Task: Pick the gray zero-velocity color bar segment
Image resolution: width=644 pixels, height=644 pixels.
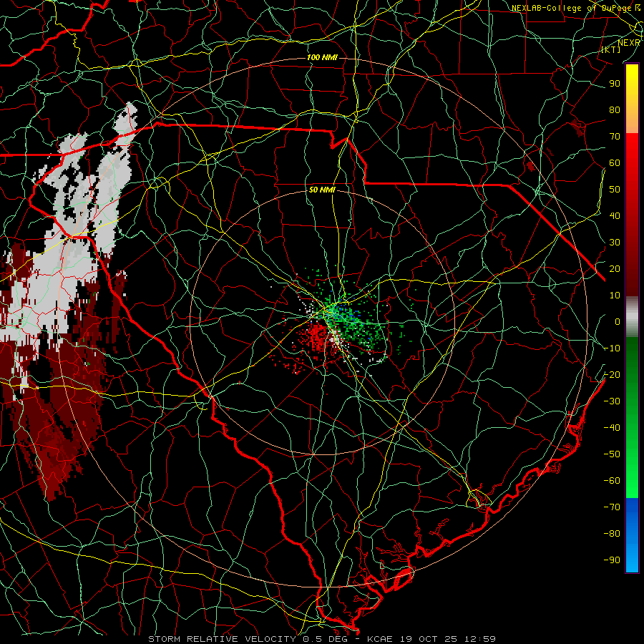Action: [632, 316]
